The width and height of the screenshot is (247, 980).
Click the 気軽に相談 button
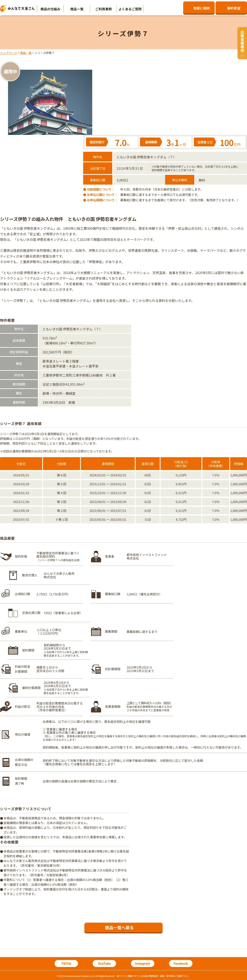(199, 8)
